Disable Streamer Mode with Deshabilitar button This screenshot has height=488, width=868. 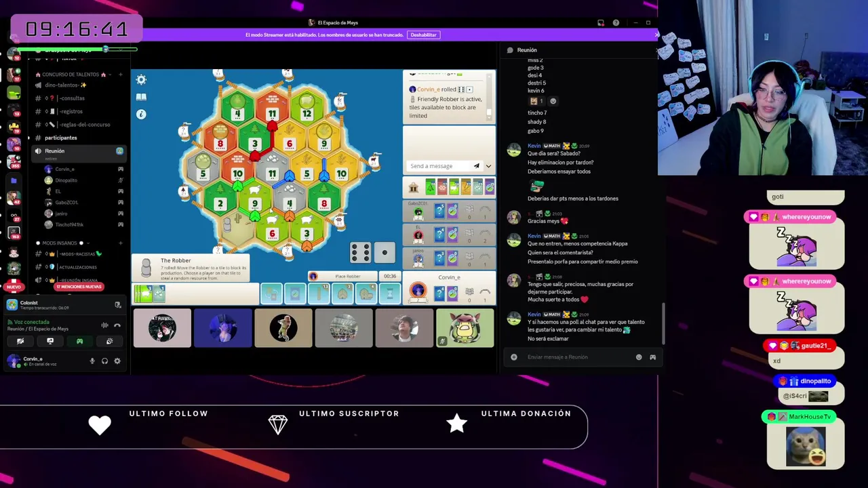pos(423,35)
